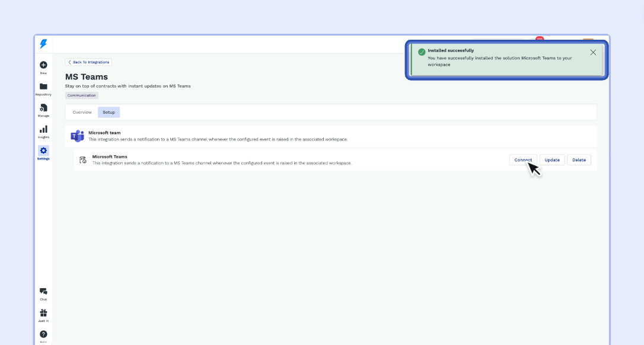
Task: Click Update for Microsoft Teams
Action: point(552,160)
